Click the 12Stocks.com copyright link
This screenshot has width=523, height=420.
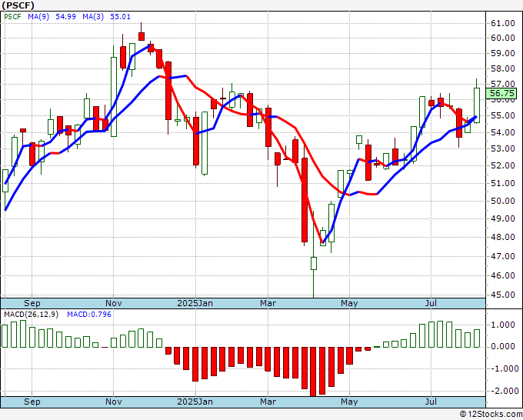click(x=491, y=415)
